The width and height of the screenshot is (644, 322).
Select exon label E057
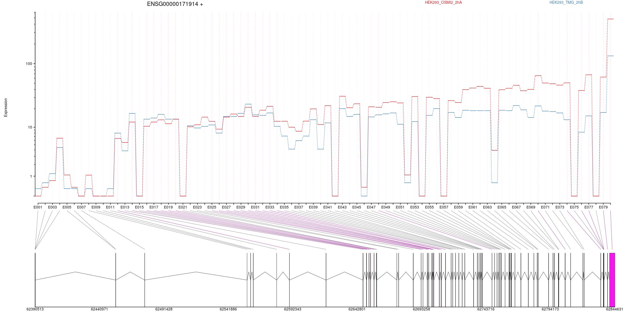444,207
